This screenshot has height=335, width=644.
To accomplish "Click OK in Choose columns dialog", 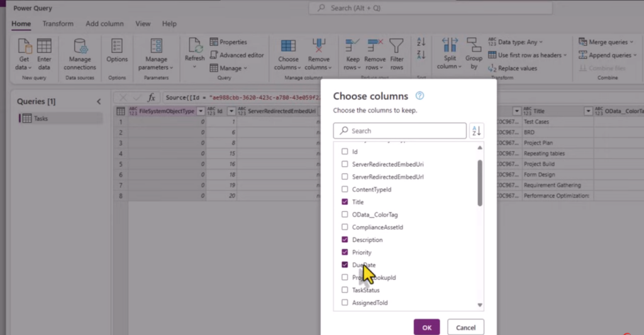I will click(x=427, y=327).
